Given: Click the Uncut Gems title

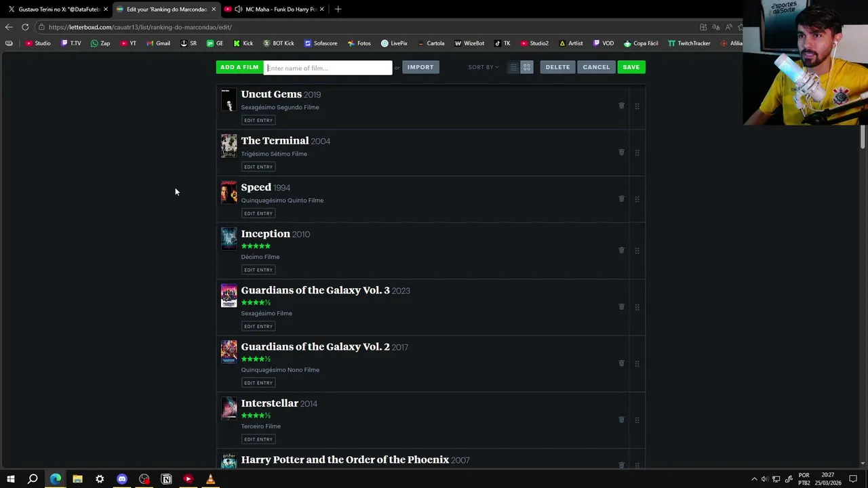Looking at the screenshot, I should pos(271,94).
